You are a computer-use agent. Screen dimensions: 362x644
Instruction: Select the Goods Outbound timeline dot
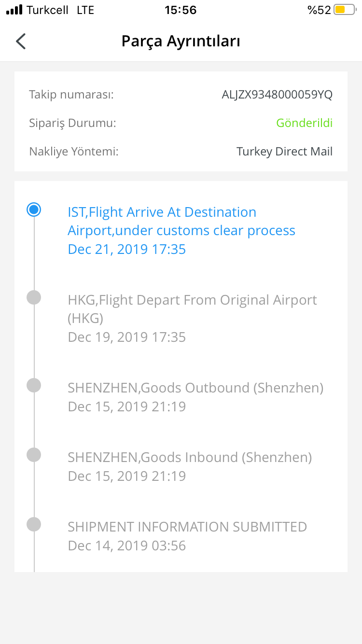(x=34, y=385)
